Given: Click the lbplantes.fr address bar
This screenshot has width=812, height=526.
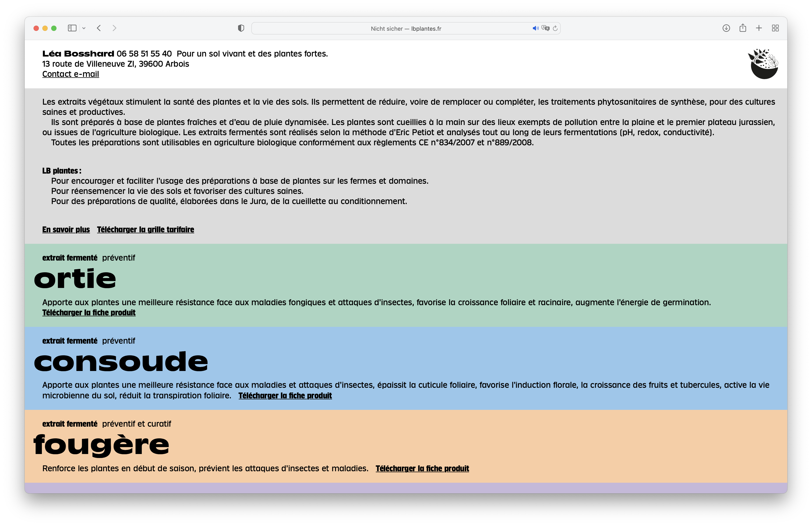Looking at the screenshot, I should coord(406,29).
